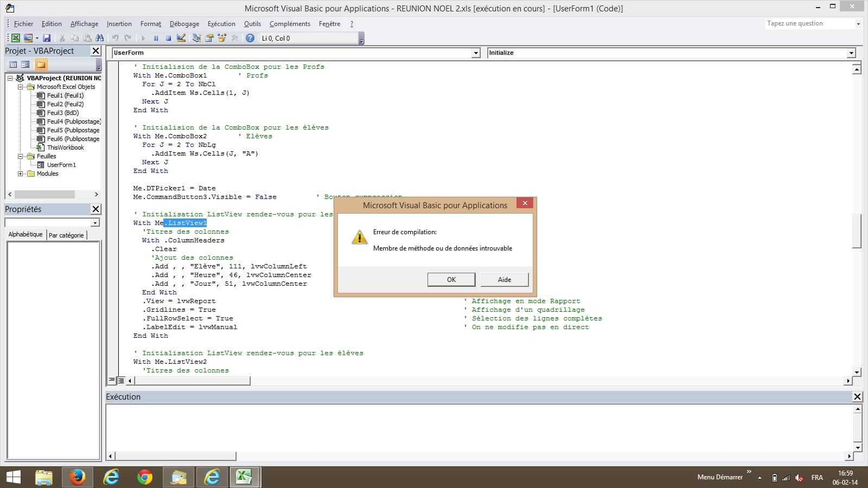This screenshot has height=488, width=868.
Task: Select UserForm1 in the project tree
Action: 61,165
